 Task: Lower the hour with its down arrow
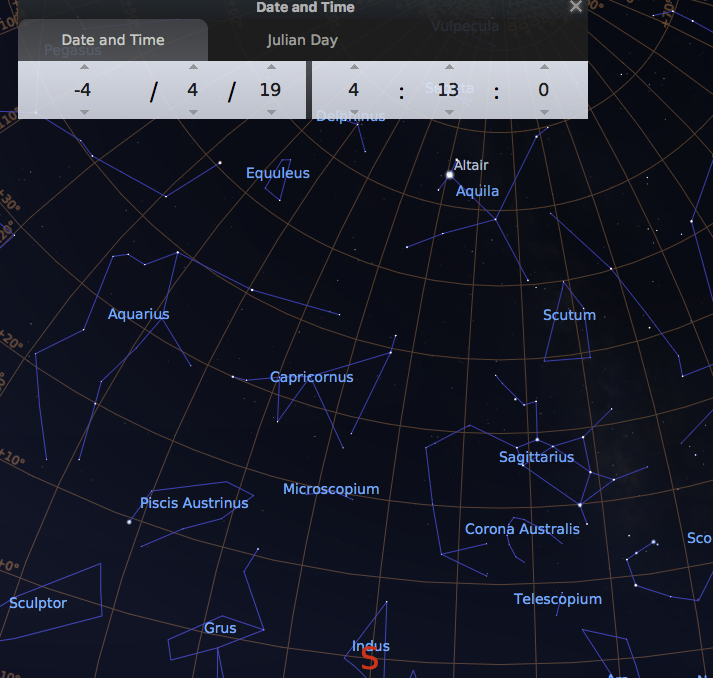(353, 112)
